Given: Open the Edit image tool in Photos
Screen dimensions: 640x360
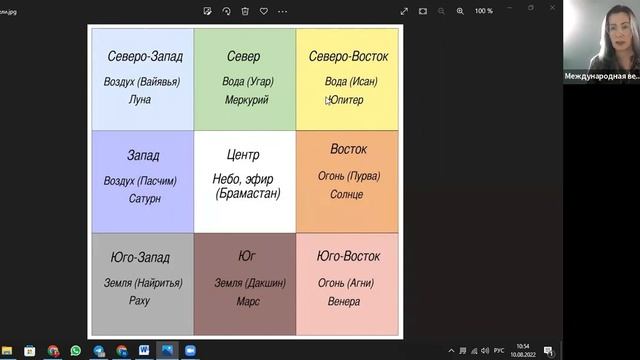Looking at the screenshot, I should (x=207, y=11).
